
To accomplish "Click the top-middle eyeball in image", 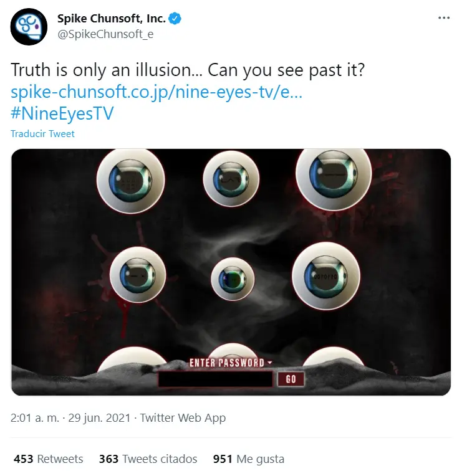I will (x=231, y=179).
